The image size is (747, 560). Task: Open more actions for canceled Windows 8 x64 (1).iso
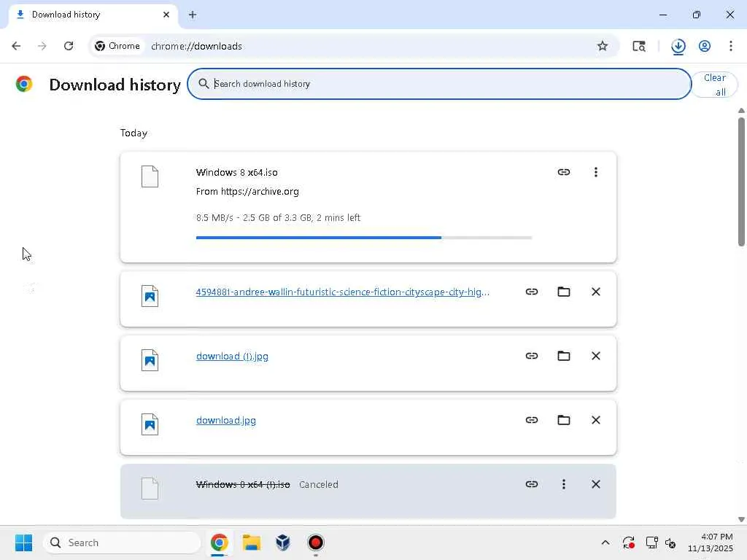(564, 484)
